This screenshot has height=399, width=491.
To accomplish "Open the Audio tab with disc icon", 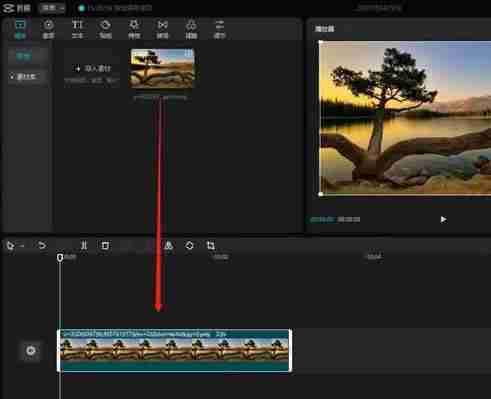I will tap(48, 29).
